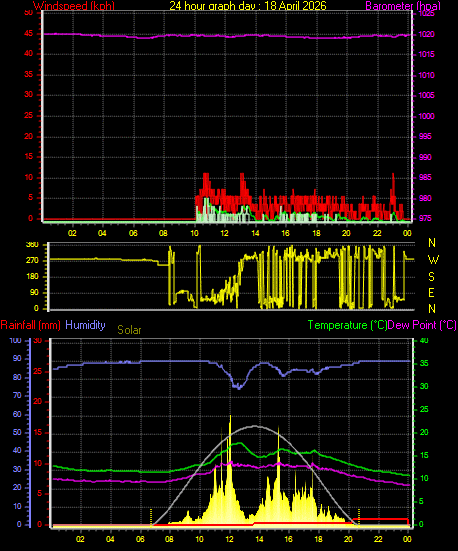The image size is (458, 551).
Task: Click the 35 value on temperature axis
Action: point(424,363)
